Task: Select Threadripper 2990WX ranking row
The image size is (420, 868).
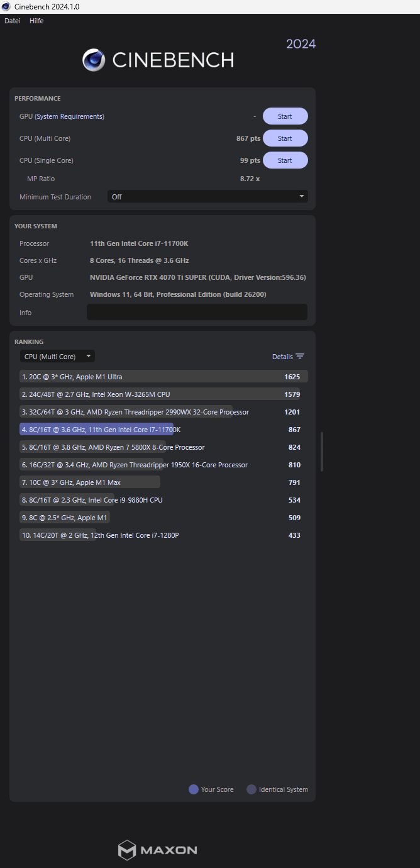Action: 163,412
